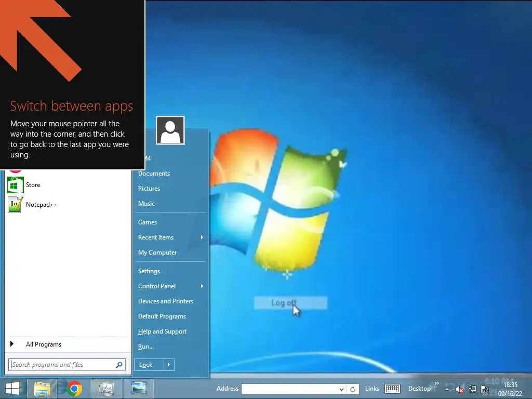Click Log off in the background image
This screenshot has height=399, width=532.
pyautogui.click(x=284, y=303)
